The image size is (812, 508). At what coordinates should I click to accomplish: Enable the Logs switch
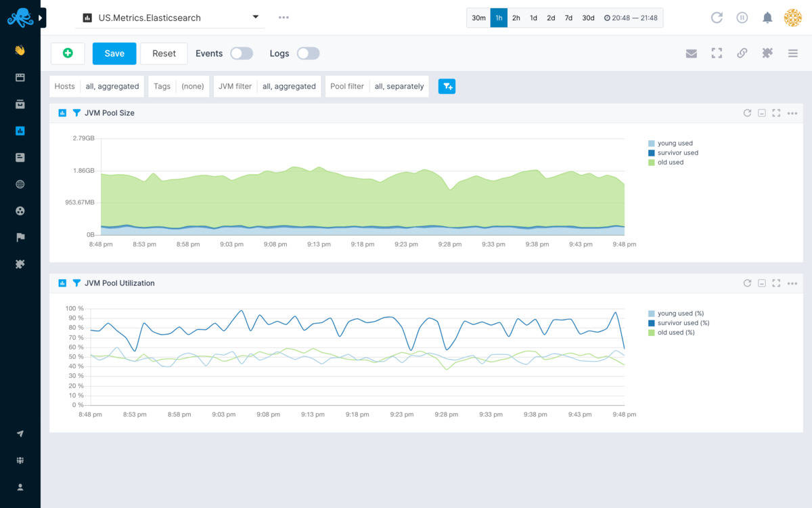(x=308, y=54)
